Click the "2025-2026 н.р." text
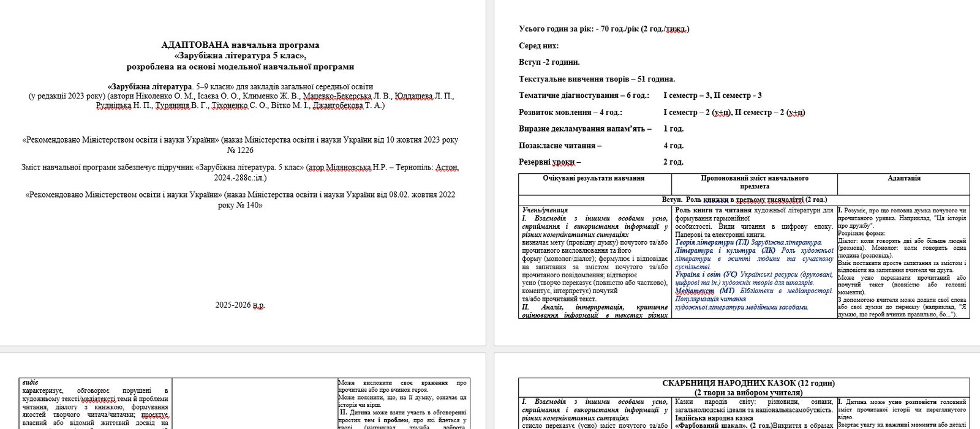 coord(240,305)
